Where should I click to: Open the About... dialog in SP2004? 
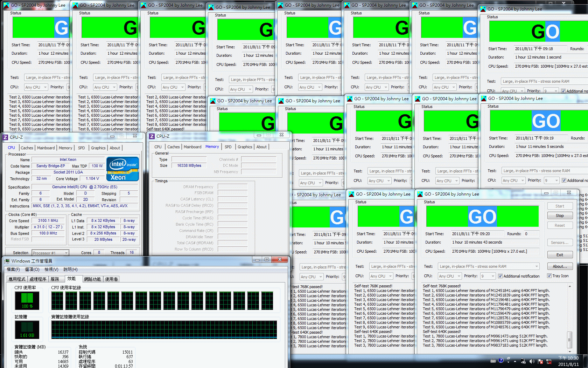click(560, 266)
